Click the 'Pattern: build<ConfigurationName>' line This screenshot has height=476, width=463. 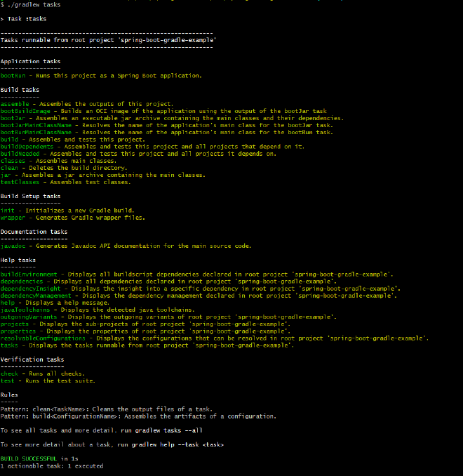[138, 416]
